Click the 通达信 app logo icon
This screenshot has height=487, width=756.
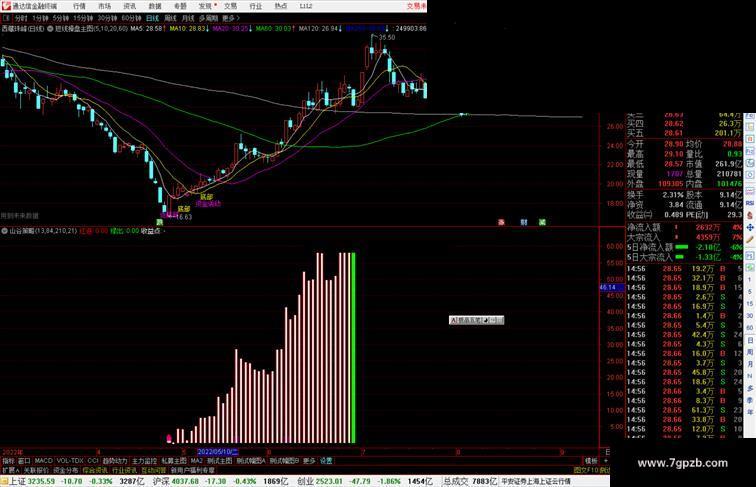pyautogui.click(x=6, y=6)
